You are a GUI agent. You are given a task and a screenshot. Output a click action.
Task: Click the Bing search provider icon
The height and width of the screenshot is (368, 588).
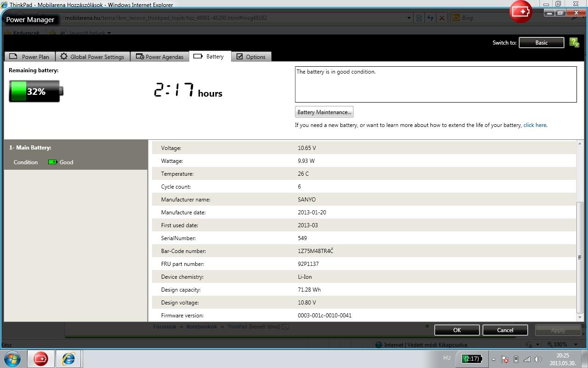(x=456, y=18)
